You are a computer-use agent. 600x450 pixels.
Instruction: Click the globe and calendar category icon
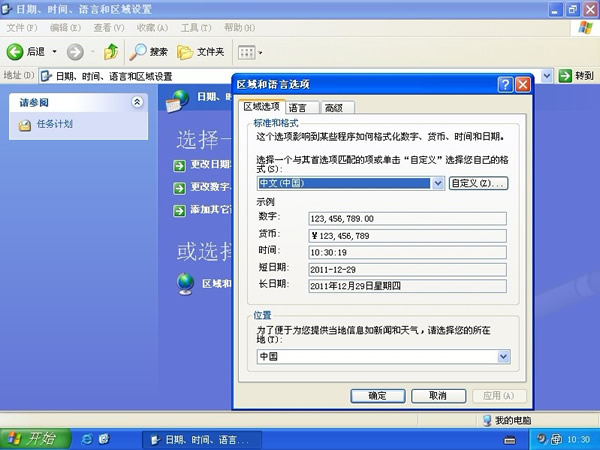177,101
